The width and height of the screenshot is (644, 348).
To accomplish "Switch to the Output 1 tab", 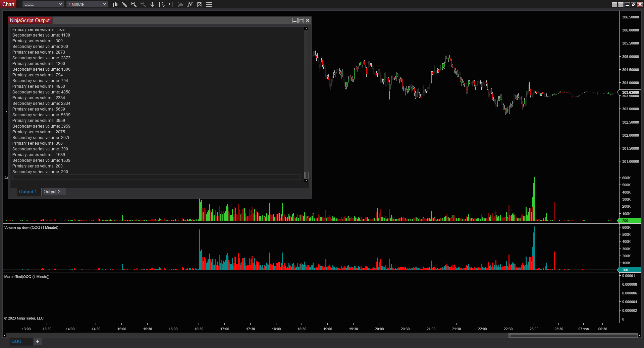I will pos(28,192).
